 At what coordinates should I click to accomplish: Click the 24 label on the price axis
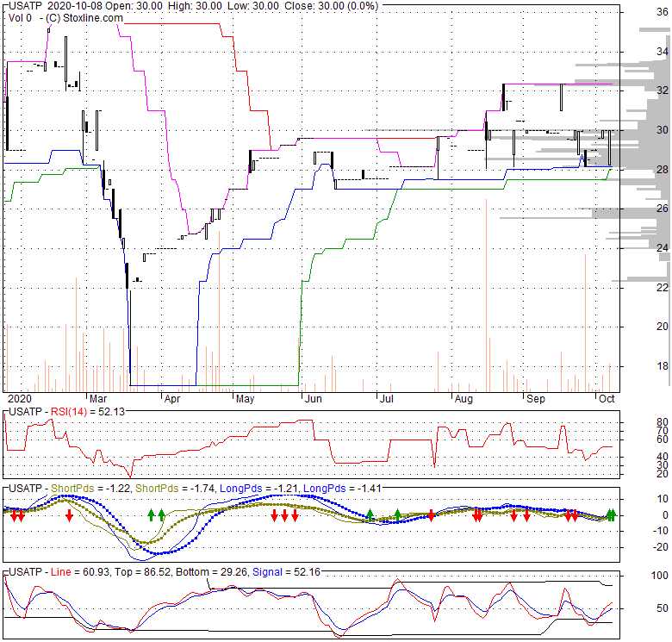663,247
